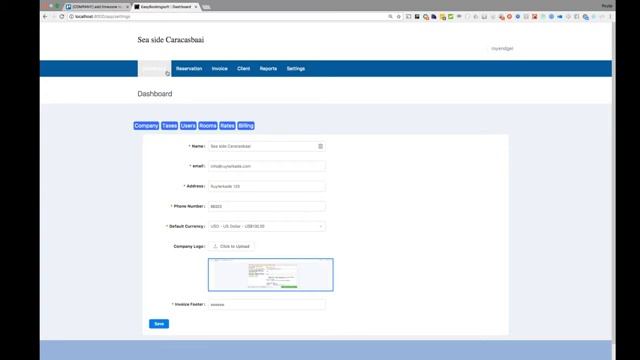This screenshot has width=640, height=360.
Task: Click the Invoice Footer label
Action: [189, 304]
